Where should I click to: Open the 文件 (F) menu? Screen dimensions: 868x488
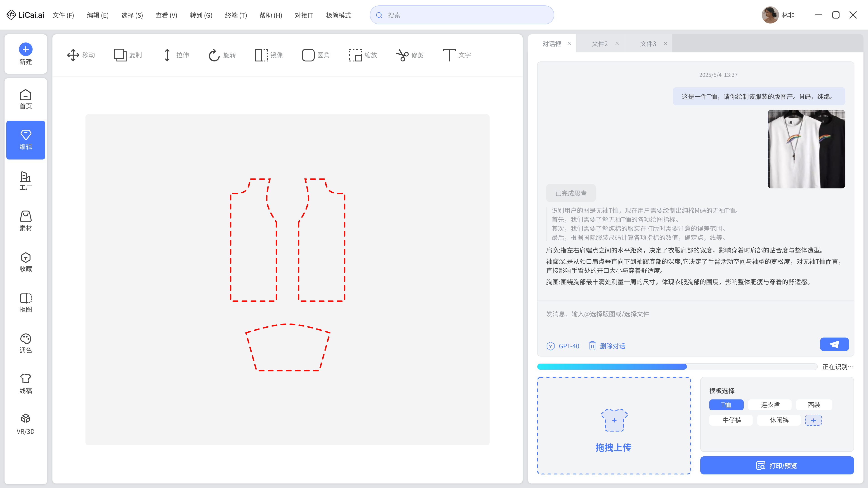tap(63, 15)
